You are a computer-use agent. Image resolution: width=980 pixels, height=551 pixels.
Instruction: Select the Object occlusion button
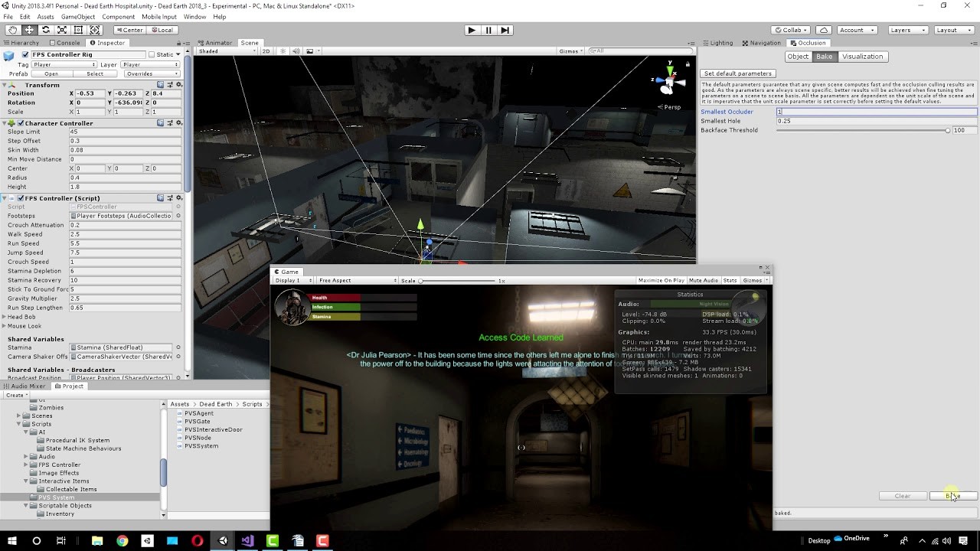point(798,57)
